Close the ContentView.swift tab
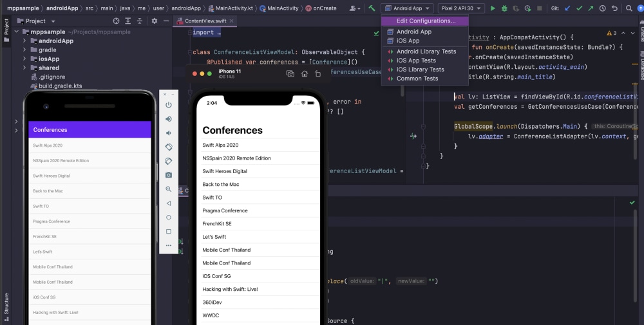 231,21
